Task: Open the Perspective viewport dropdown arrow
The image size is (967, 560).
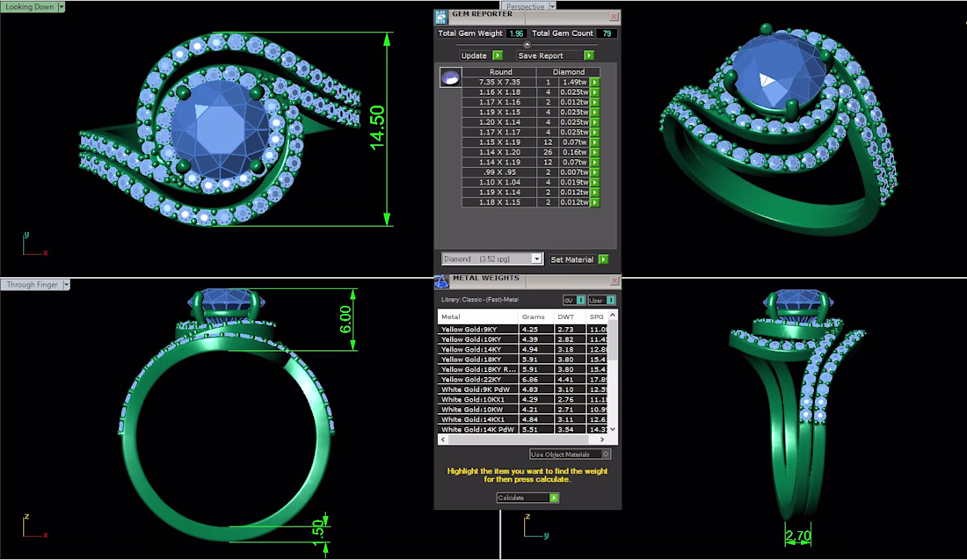Action: (x=552, y=6)
